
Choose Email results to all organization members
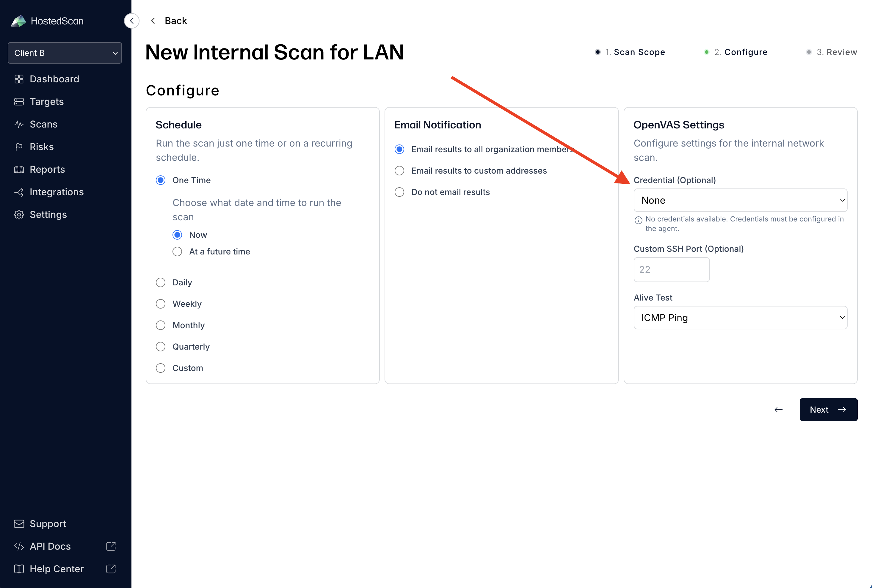coord(399,149)
